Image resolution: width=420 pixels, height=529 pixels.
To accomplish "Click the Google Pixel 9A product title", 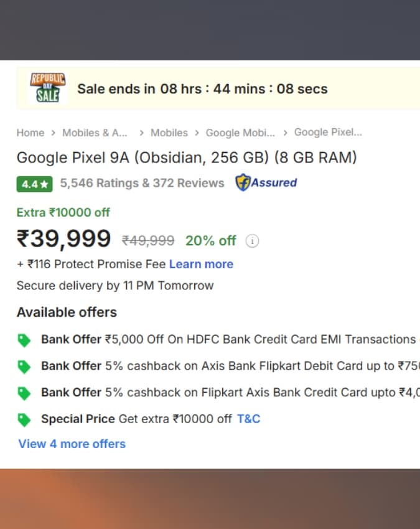I will coord(187,157).
